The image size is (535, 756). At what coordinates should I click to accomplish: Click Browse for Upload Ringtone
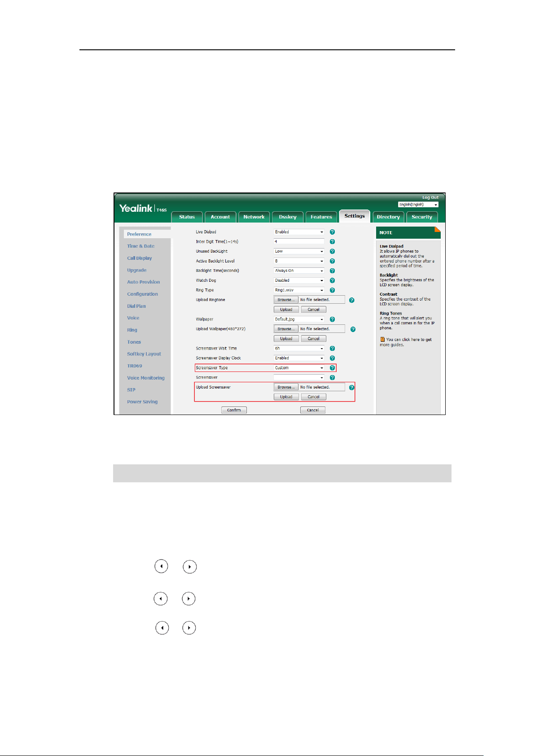pyautogui.click(x=286, y=300)
